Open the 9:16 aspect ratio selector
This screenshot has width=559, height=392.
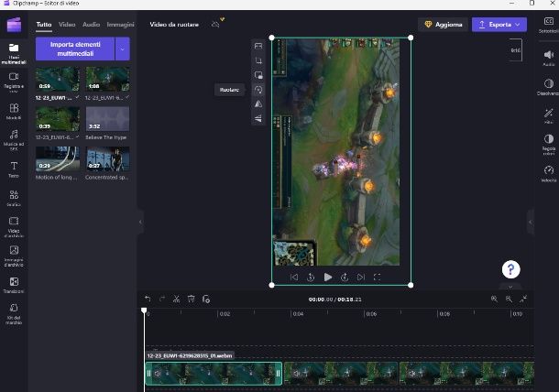tap(515, 50)
